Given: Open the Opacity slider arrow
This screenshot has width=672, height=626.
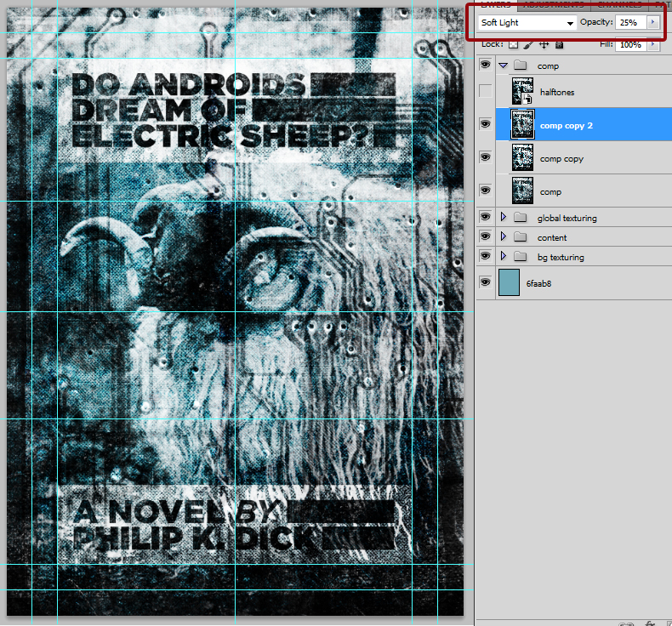Looking at the screenshot, I should [652, 22].
